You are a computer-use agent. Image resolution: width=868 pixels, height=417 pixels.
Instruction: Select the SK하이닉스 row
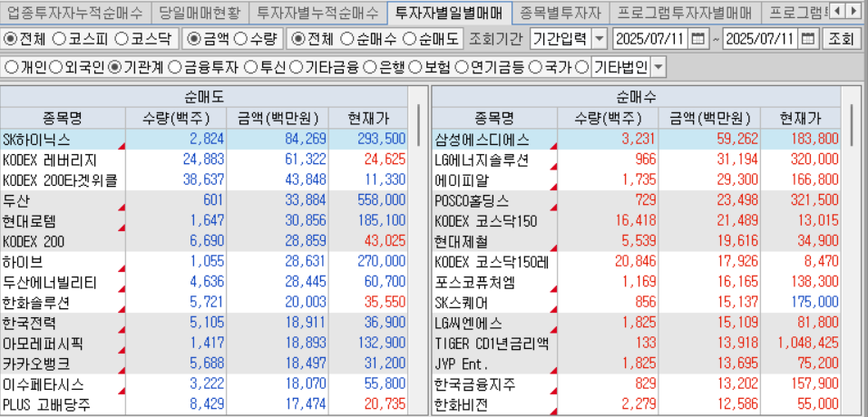(204, 139)
